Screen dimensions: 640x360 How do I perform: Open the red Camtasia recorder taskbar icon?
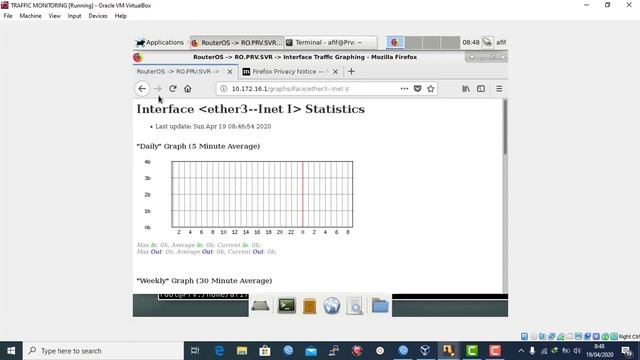pos(495,351)
